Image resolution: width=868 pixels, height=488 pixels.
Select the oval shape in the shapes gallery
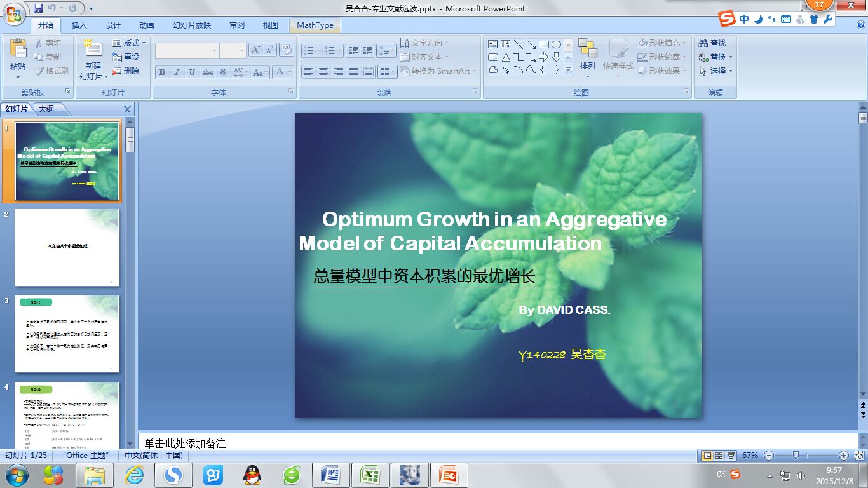[x=556, y=44]
